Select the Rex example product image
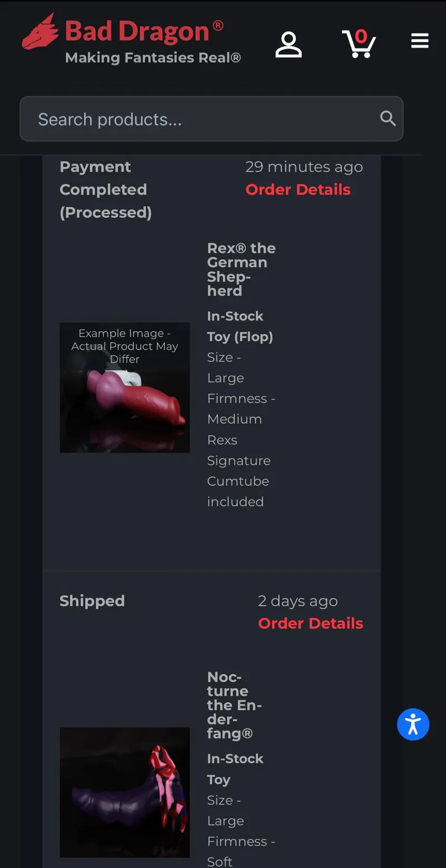 [125, 387]
